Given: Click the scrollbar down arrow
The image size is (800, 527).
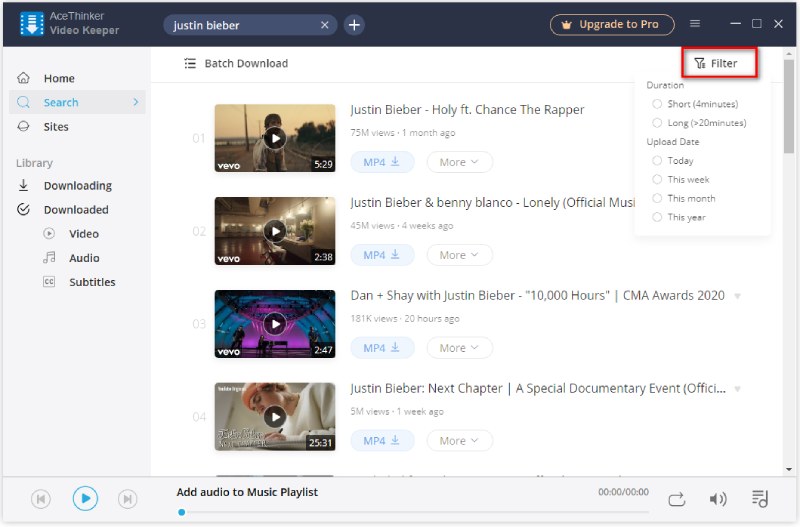Looking at the screenshot, I should tap(789, 469).
